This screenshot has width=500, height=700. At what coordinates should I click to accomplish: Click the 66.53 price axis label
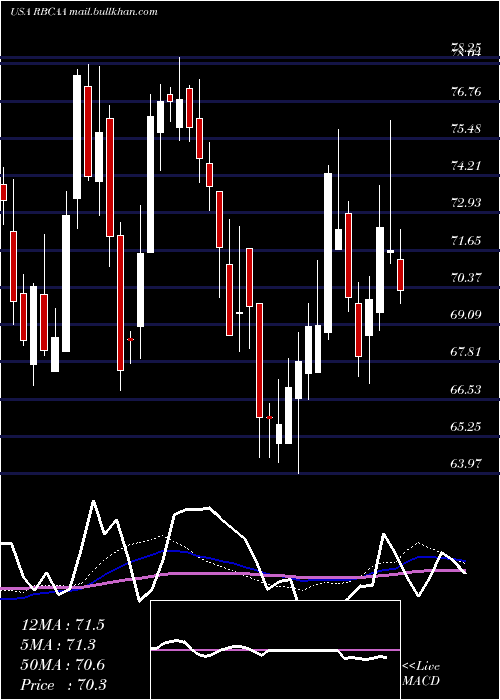coord(466,390)
